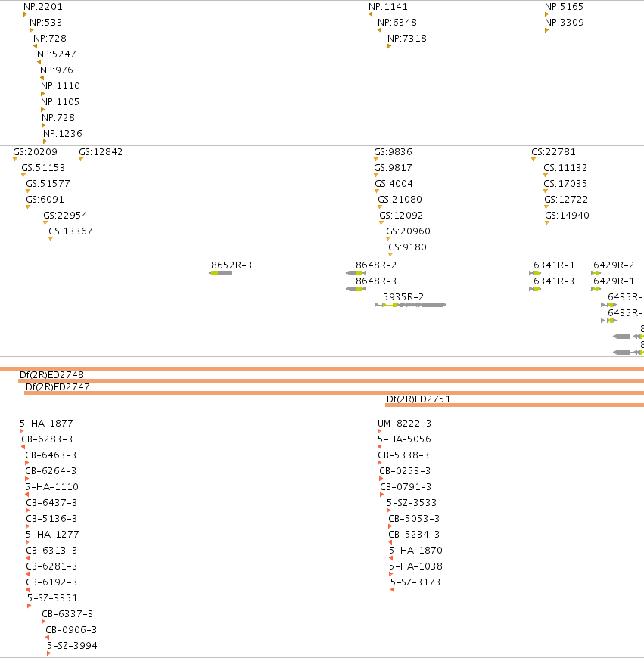
Task: Click the CB-5338-3 label
Action: point(403,455)
